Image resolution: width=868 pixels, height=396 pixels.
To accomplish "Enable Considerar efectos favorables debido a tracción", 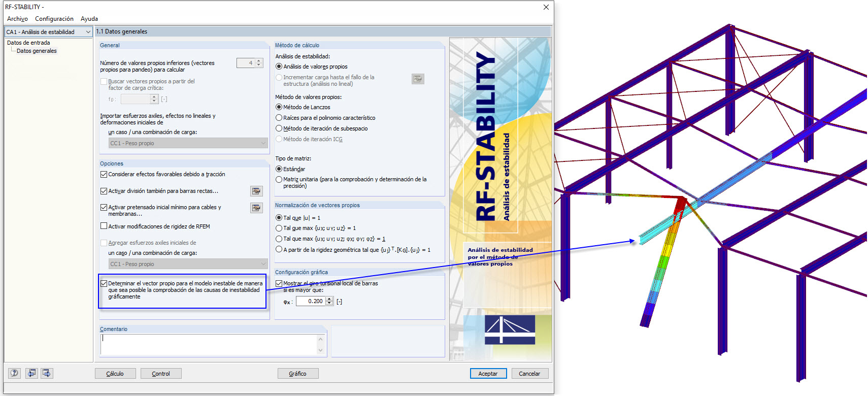I will [x=104, y=174].
